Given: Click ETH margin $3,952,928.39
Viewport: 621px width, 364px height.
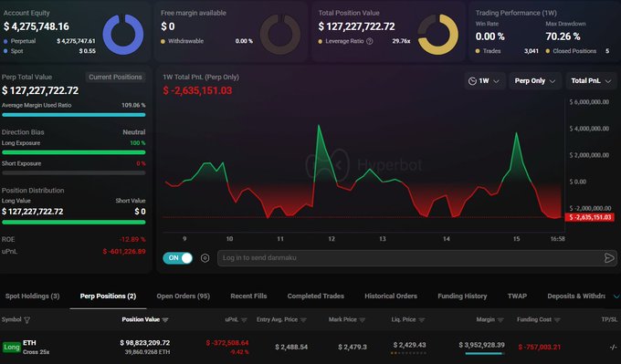Looking at the screenshot, I should coord(481,345).
